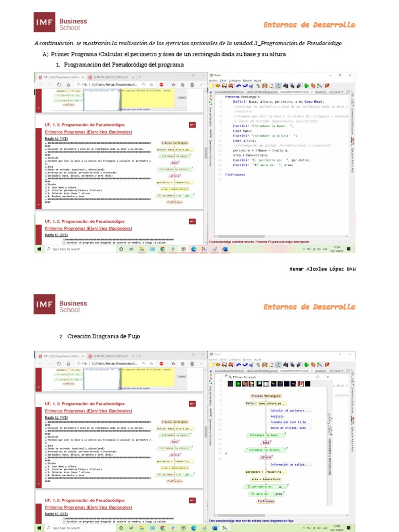Switch to MANUAL_BASICO_PSEINT.pdf browser tab, pseudocode screenshot

pyautogui.click(x=110, y=77)
